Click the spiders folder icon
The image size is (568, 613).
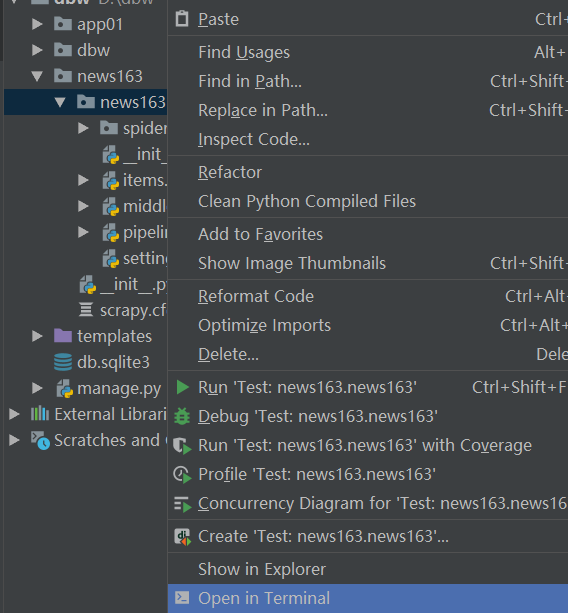(109, 128)
